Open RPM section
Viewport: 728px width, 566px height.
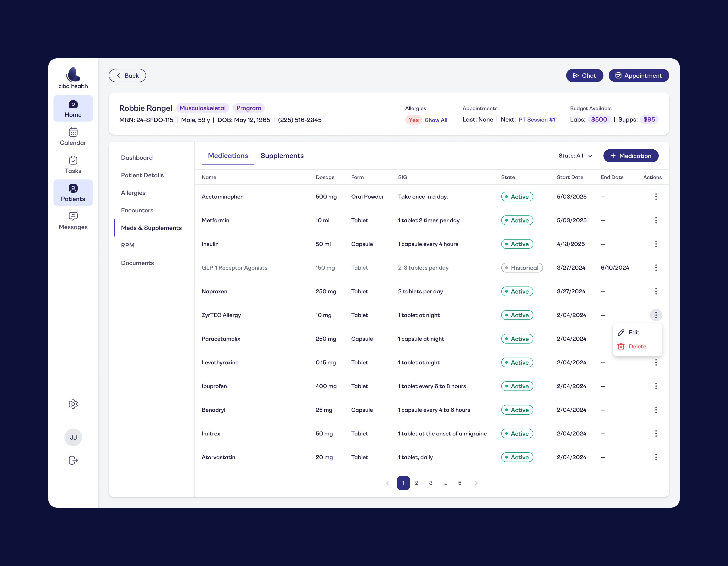pos(128,245)
